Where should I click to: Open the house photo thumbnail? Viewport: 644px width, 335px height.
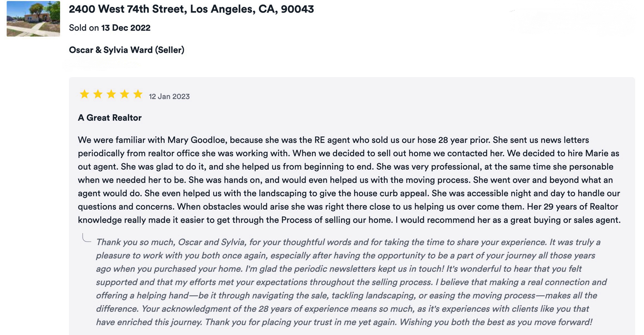pos(33,19)
